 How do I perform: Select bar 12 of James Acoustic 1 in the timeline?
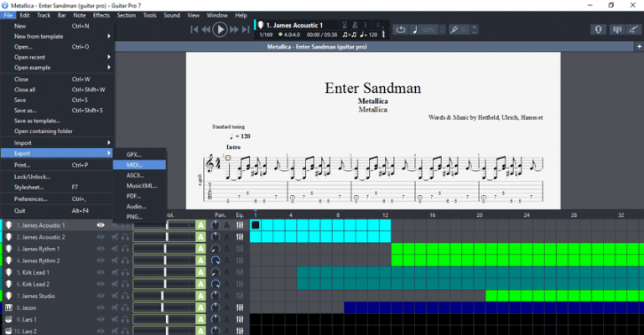(x=385, y=225)
